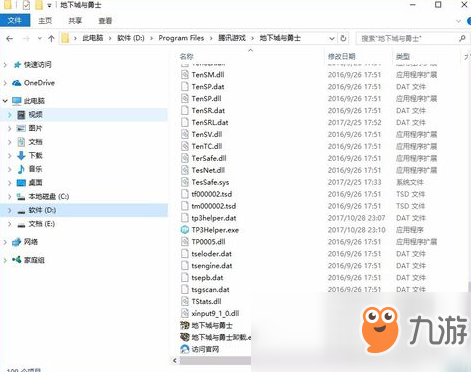
Task: Switch to the 主页 ribbon tab
Action: 45,21
